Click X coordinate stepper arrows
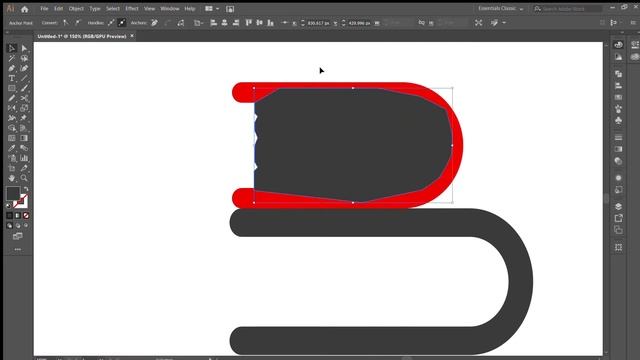 coord(303,23)
